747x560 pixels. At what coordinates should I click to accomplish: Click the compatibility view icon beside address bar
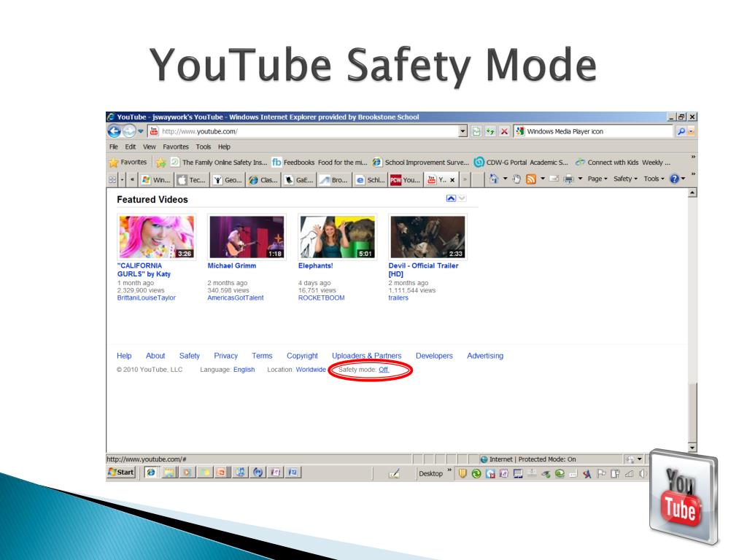476,131
